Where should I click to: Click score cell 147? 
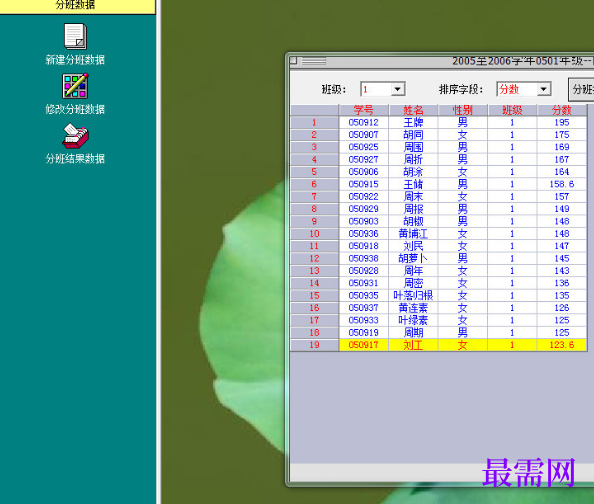(x=562, y=246)
